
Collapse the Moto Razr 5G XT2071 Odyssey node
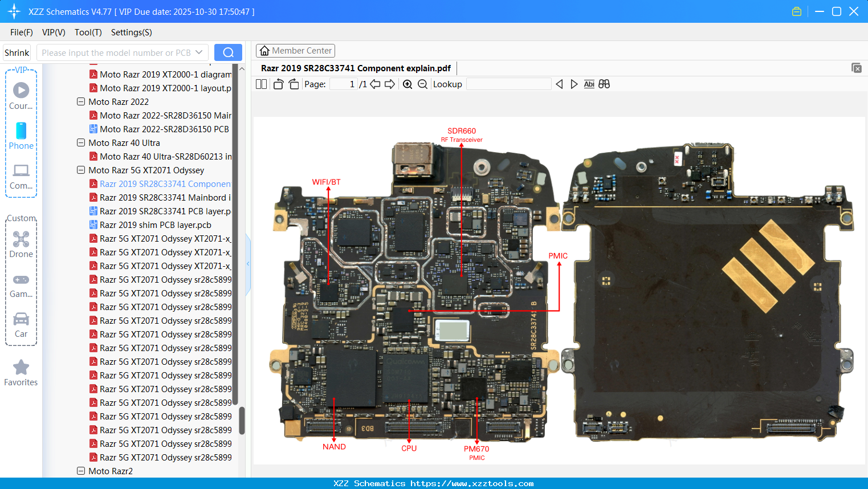(80, 170)
